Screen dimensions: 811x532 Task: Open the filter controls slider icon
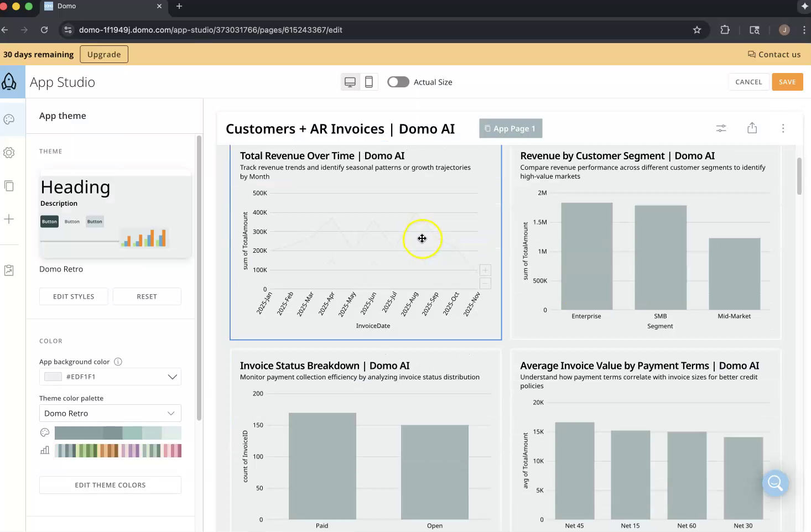tap(721, 128)
